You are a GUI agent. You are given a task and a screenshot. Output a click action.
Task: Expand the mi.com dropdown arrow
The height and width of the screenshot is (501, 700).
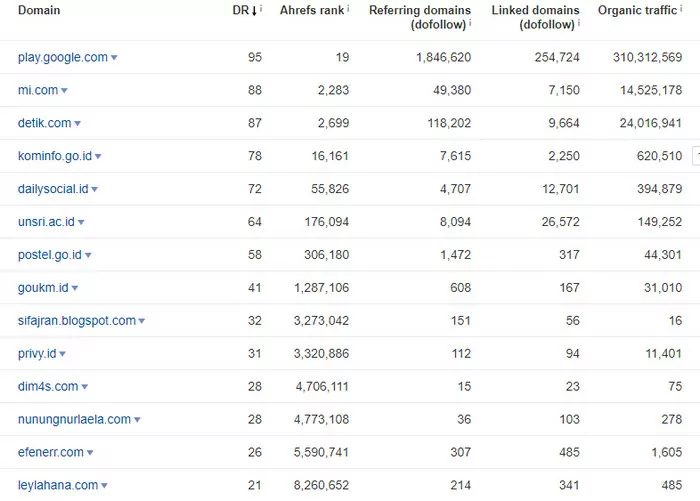click(x=64, y=91)
